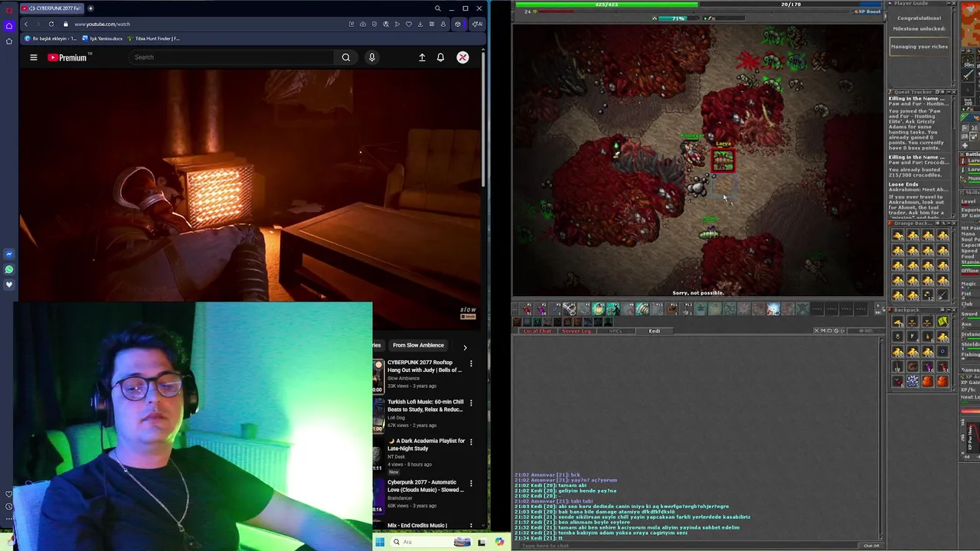
Task: Activate the F6 spell hotkey in game
Action: 599,308
